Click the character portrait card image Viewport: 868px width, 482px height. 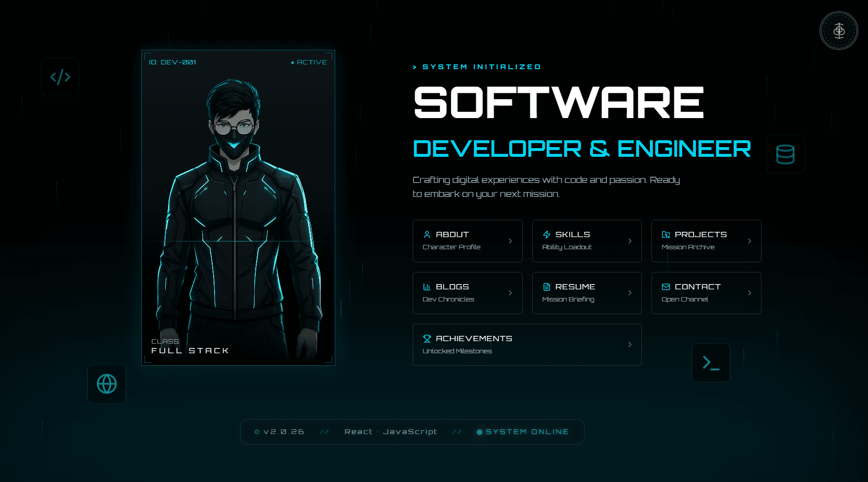[238, 208]
